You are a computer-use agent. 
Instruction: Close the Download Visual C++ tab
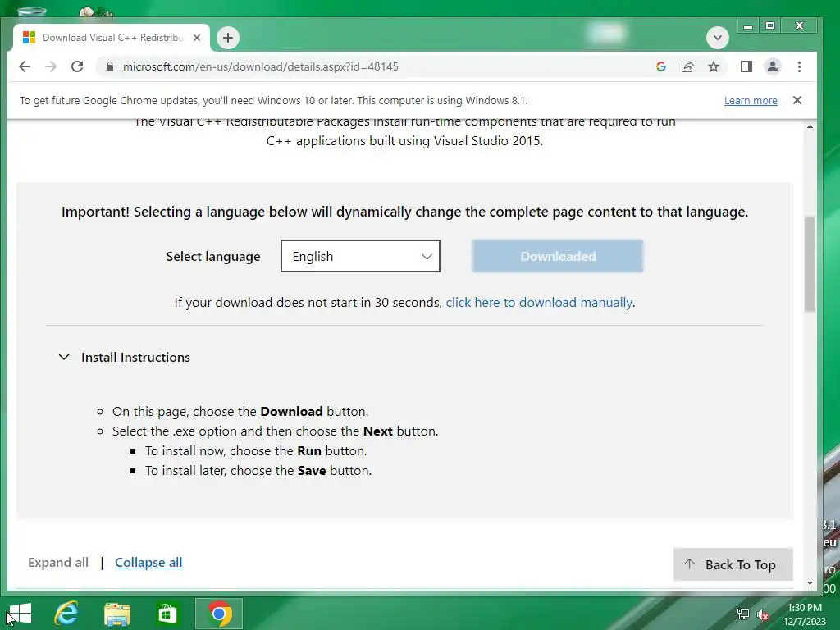point(197,38)
